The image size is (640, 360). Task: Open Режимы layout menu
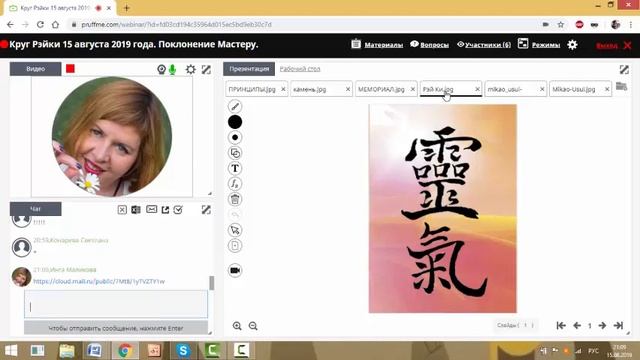coord(539,44)
